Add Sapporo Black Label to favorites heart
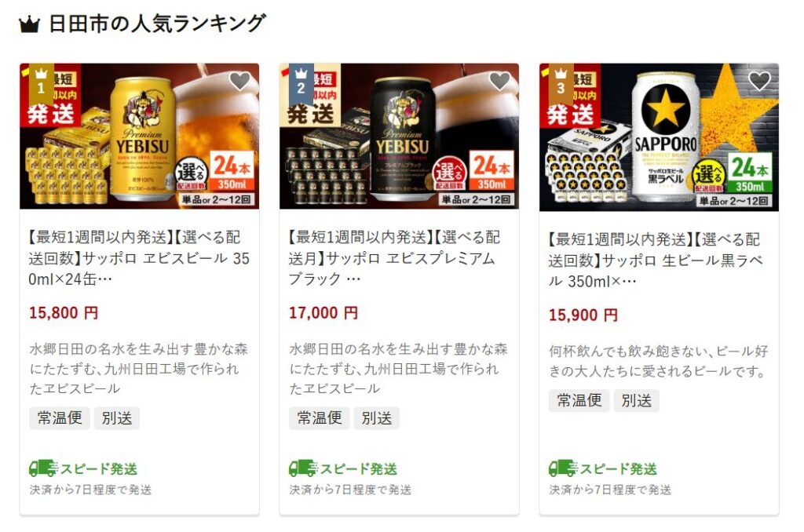Viewport: 804px width, 532px height. tap(759, 81)
